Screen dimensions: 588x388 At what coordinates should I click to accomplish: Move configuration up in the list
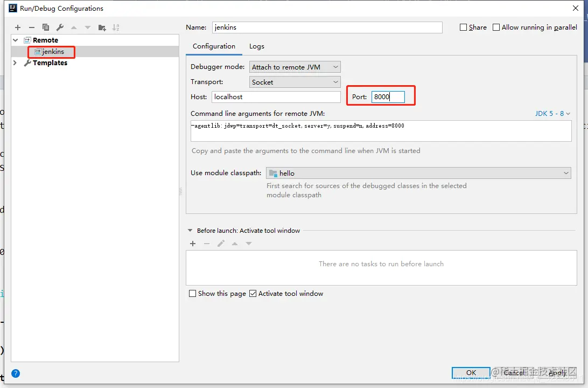click(74, 27)
